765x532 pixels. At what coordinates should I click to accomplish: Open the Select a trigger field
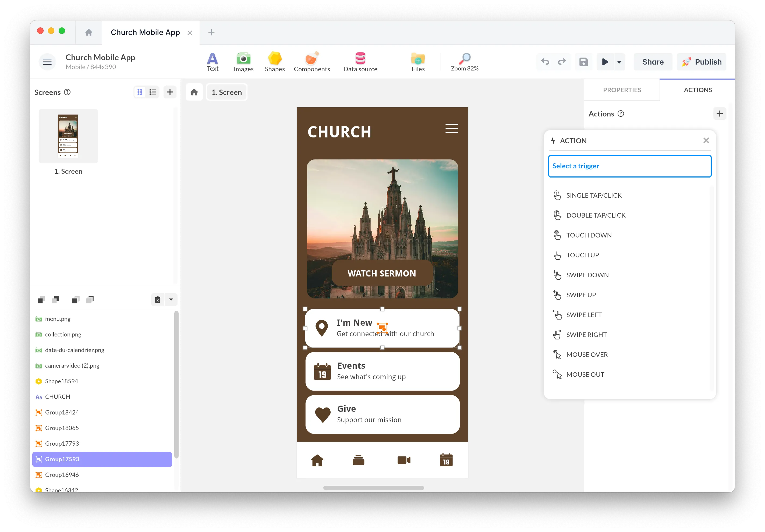pos(629,166)
